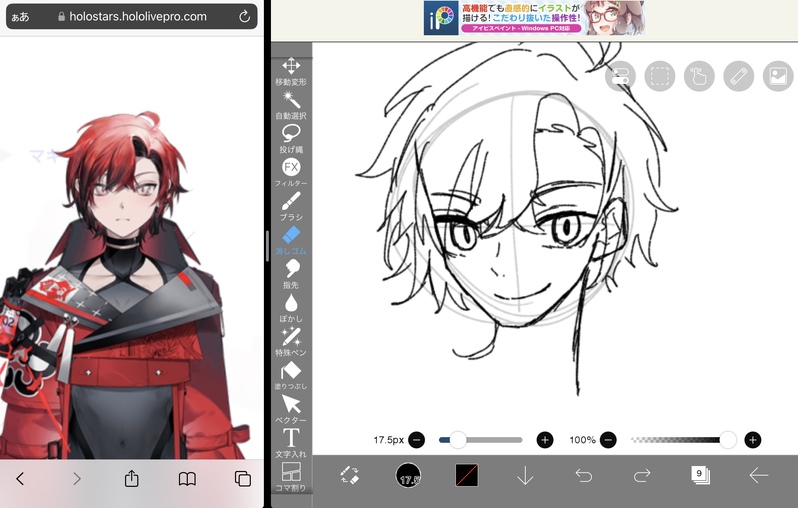The image size is (798, 508).
Task: Switch between brush and eraser icon
Action: click(x=350, y=475)
